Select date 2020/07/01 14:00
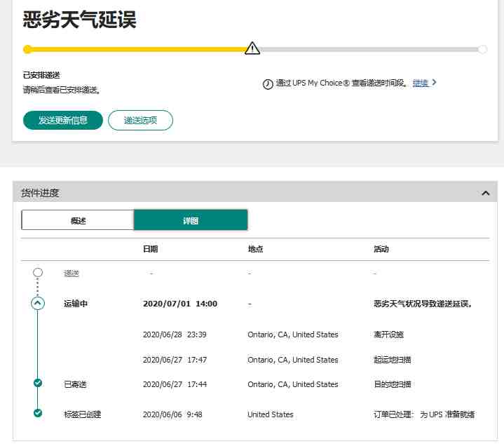The height and width of the screenshot is (446, 504). click(x=180, y=304)
